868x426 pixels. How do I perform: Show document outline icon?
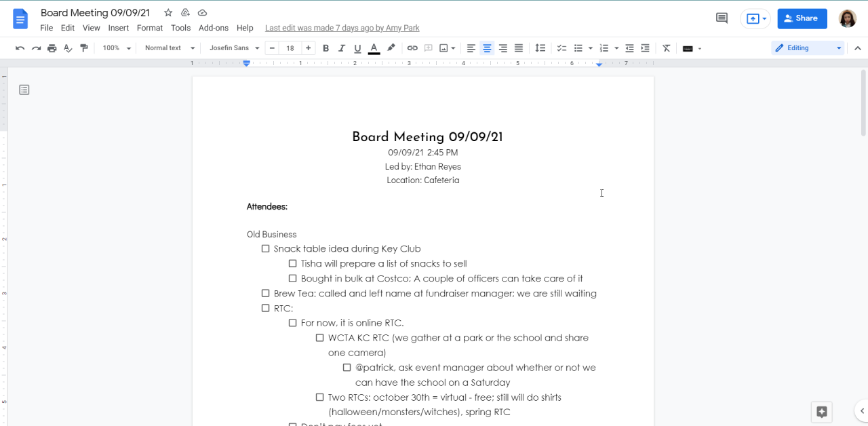pyautogui.click(x=24, y=90)
